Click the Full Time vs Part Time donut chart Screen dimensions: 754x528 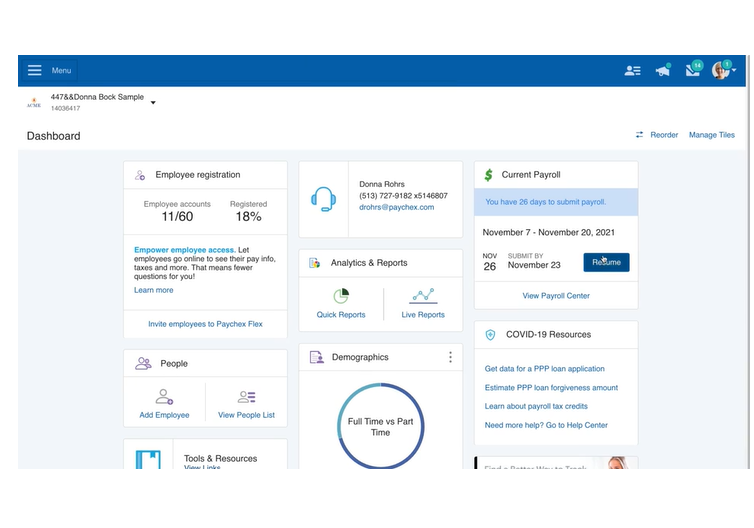(380, 426)
